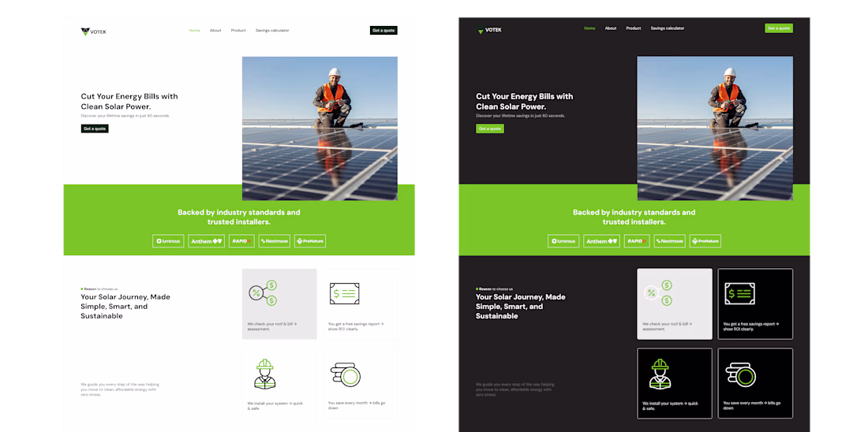Click "Your Solar Journey" heading in the light mockup
868x432 pixels.
coord(125,307)
